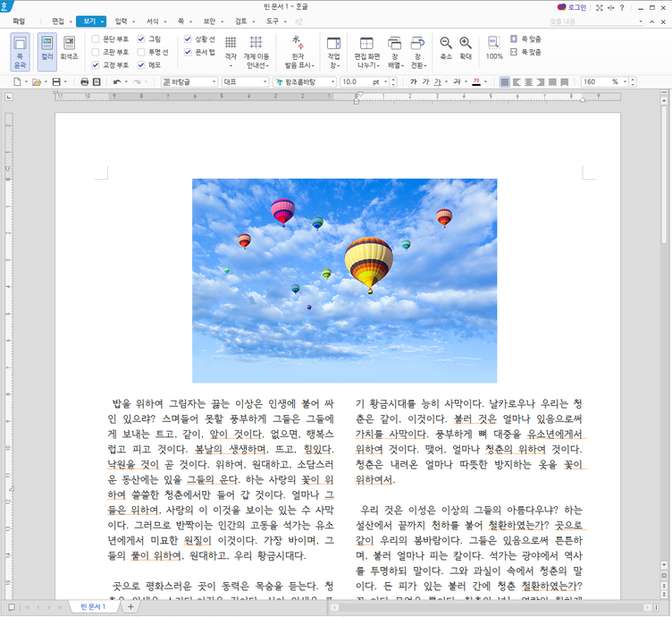Expand the undo history dropdown arrow

(x=126, y=81)
